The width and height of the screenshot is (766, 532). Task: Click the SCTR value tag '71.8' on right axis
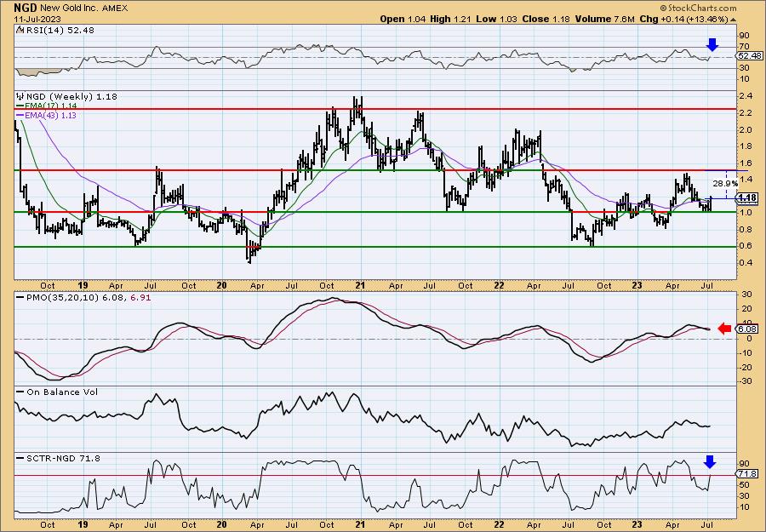pyautogui.click(x=747, y=474)
